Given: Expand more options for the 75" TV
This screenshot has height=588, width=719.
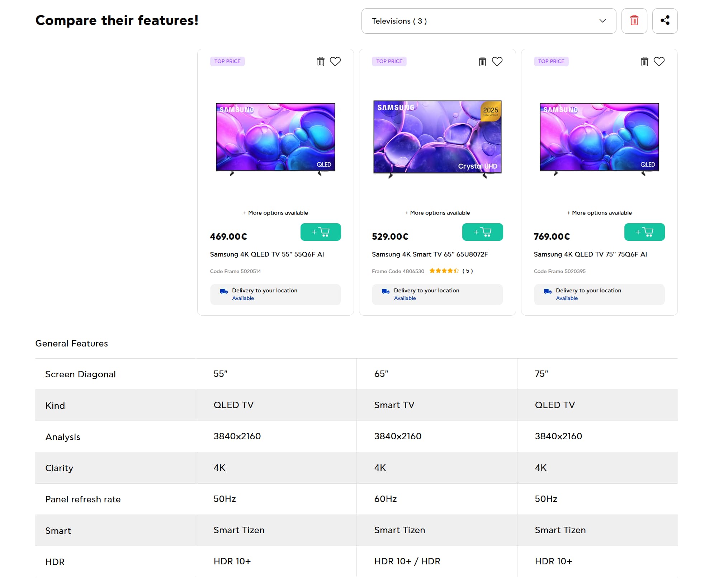Looking at the screenshot, I should coord(599,212).
